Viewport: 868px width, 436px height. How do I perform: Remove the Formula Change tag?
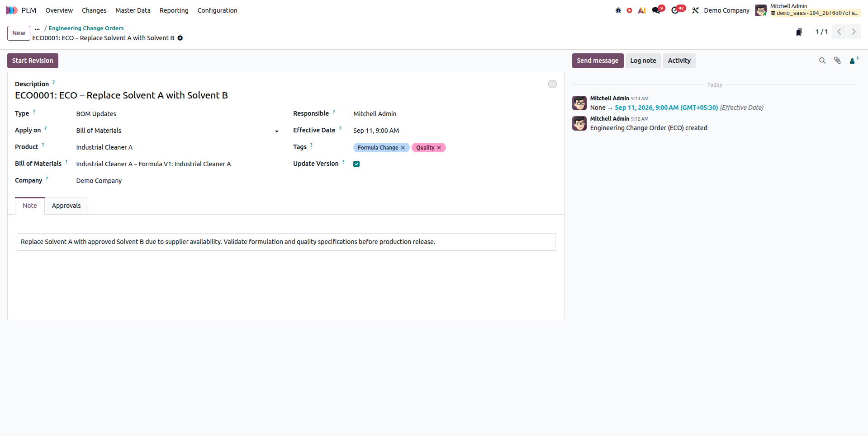point(403,148)
